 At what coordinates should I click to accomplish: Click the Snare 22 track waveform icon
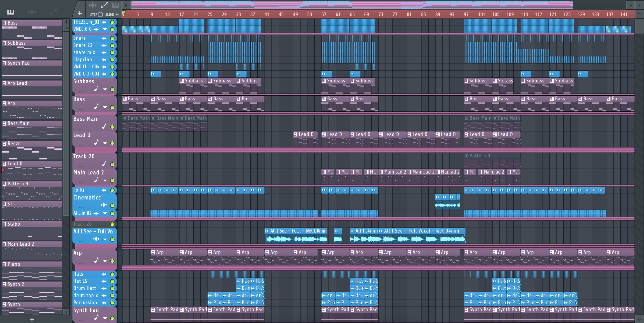pyautogui.click(x=104, y=46)
